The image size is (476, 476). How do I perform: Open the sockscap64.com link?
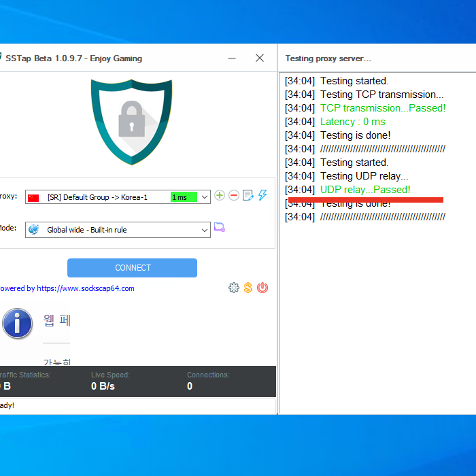coord(86,288)
